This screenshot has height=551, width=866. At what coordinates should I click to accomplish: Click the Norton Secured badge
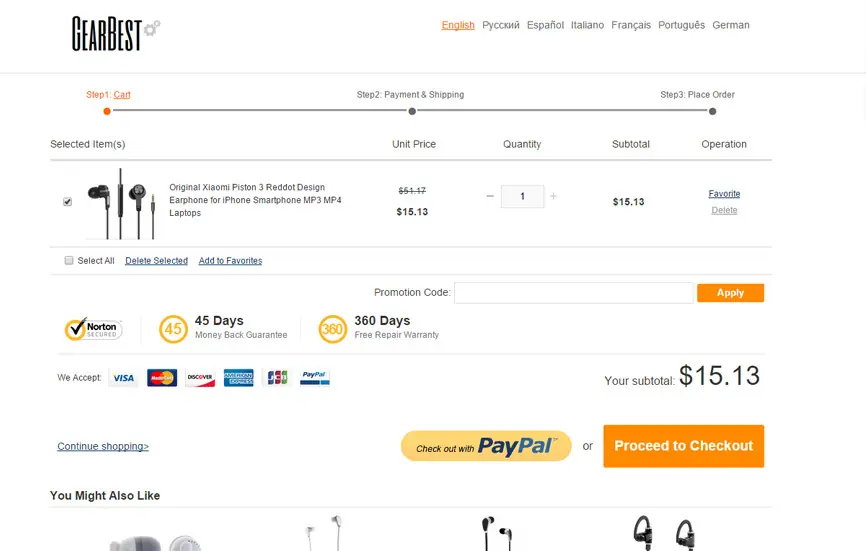tap(93, 329)
